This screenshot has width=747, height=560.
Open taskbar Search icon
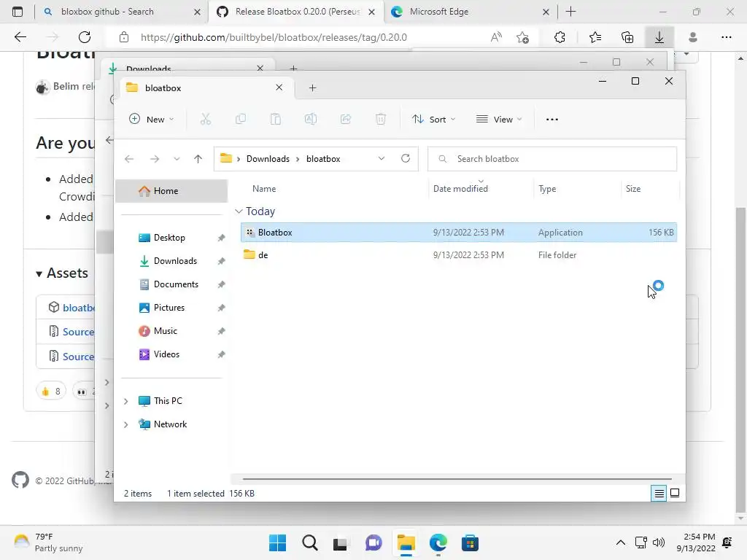tap(309, 542)
